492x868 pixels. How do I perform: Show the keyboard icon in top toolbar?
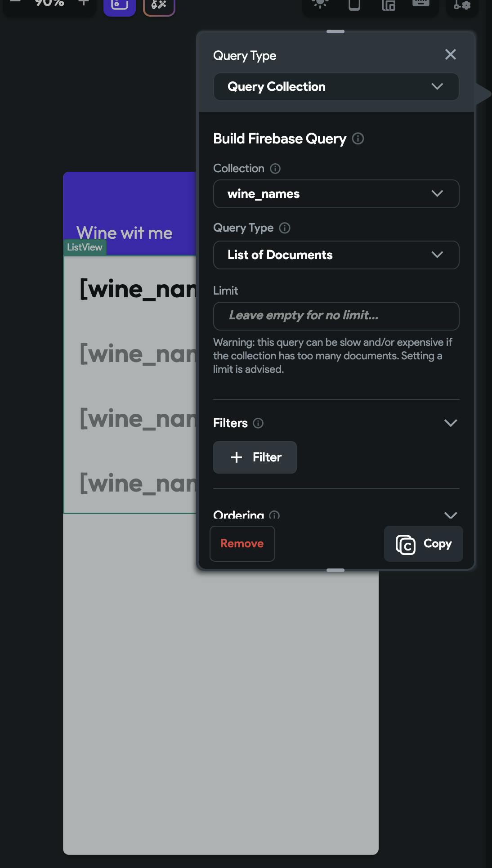click(x=420, y=4)
